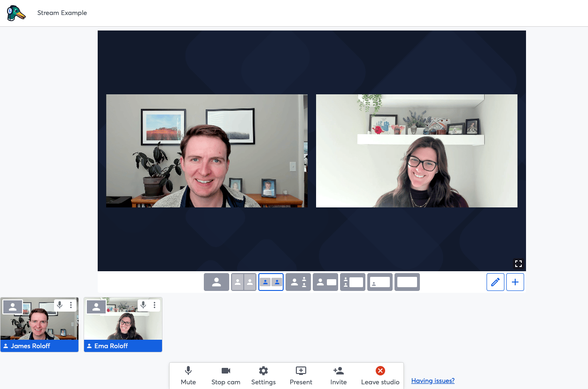588x389 pixels.
Task: Mute James Roloff's microphone on his thumbnail
Action: [60, 305]
